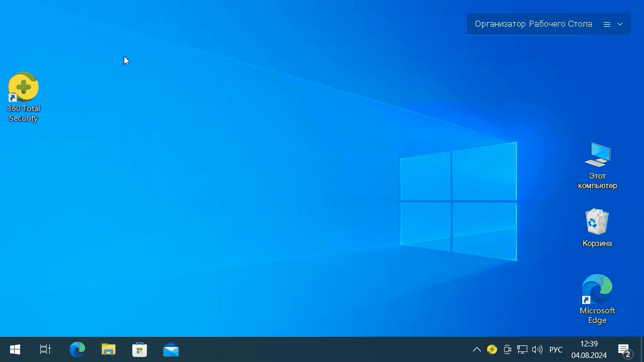Launch Microsoft Edge from the taskbar

click(x=77, y=349)
